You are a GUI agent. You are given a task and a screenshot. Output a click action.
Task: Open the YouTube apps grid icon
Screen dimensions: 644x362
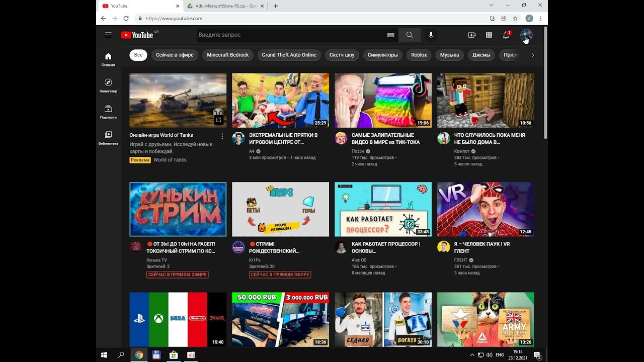(x=489, y=35)
